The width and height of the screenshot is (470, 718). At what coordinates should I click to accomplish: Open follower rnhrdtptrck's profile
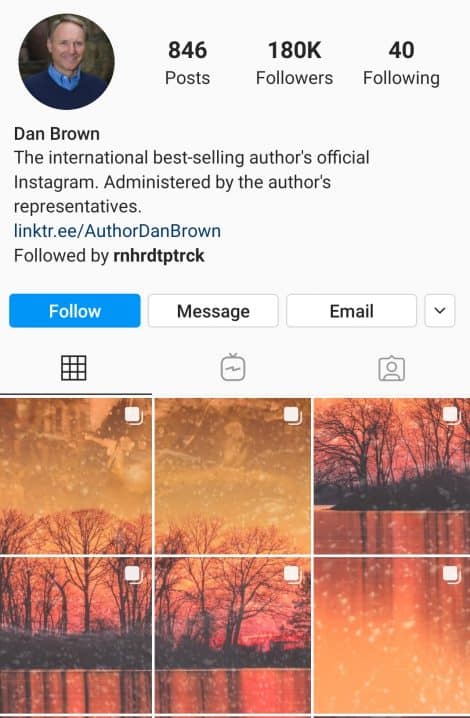click(158, 256)
